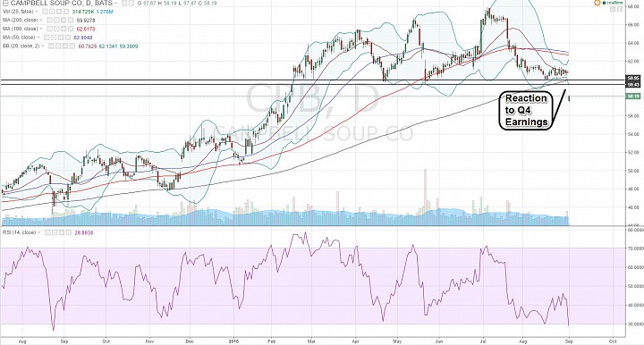Click the BB lower value 59.3909
Image resolution: width=644 pixels, height=345 pixels.
point(129,46)
